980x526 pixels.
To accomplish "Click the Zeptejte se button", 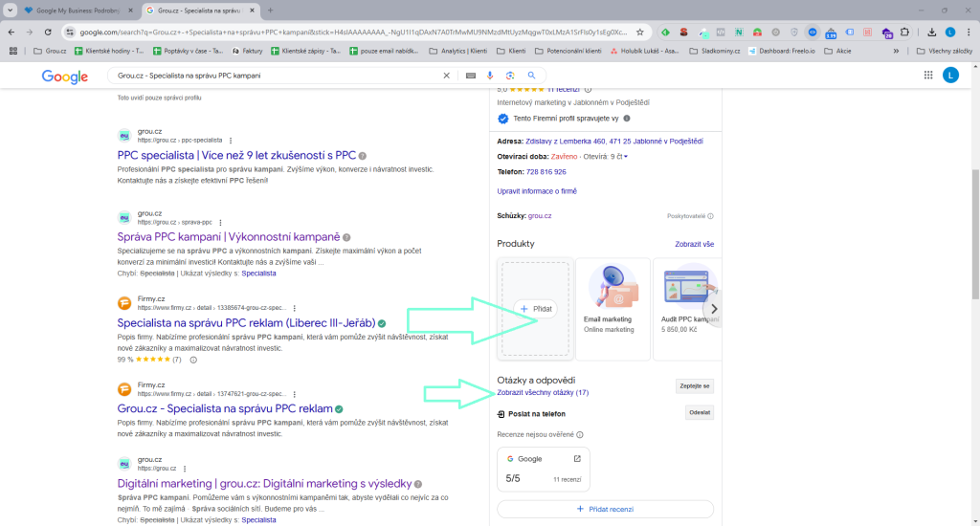I will tap(695, 386).
